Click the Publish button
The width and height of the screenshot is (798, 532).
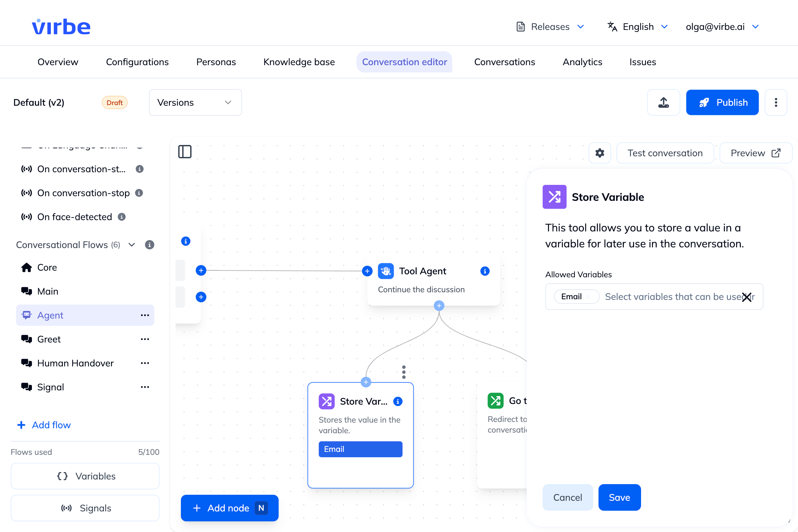pos(722,102)
